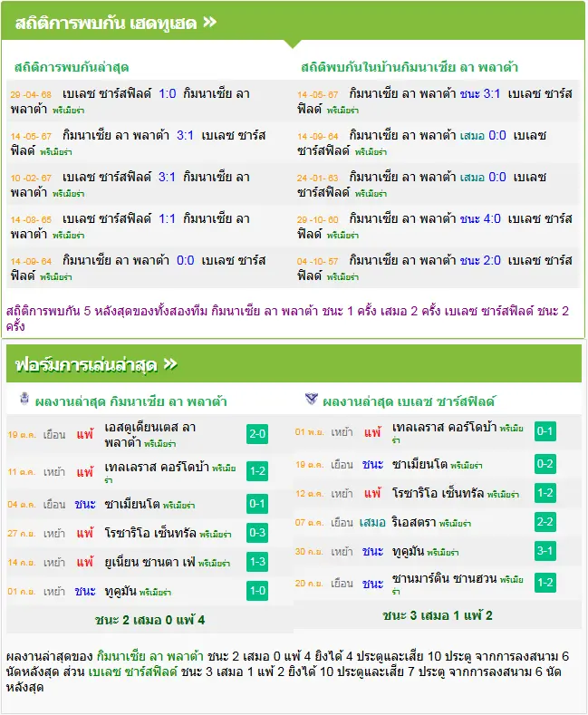The height and width of the screenshot is (715, 588).
Task: Click the summary ชนะ 3 เสมอ 1 แพ้ 2
Action: 438,615
